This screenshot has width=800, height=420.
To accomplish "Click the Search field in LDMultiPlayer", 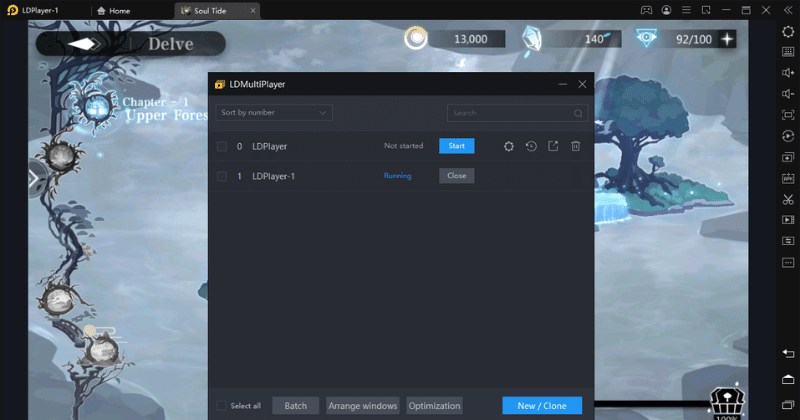I will click(517, 113).
